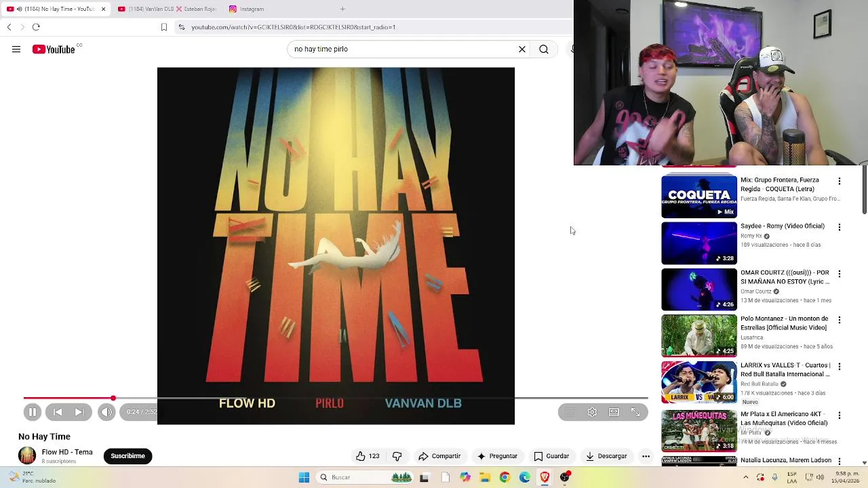This screenshot has width=868, height=488.
Task: Open options for the COQUETA mix
Action: pyautogui.click(x=840, y=181)
